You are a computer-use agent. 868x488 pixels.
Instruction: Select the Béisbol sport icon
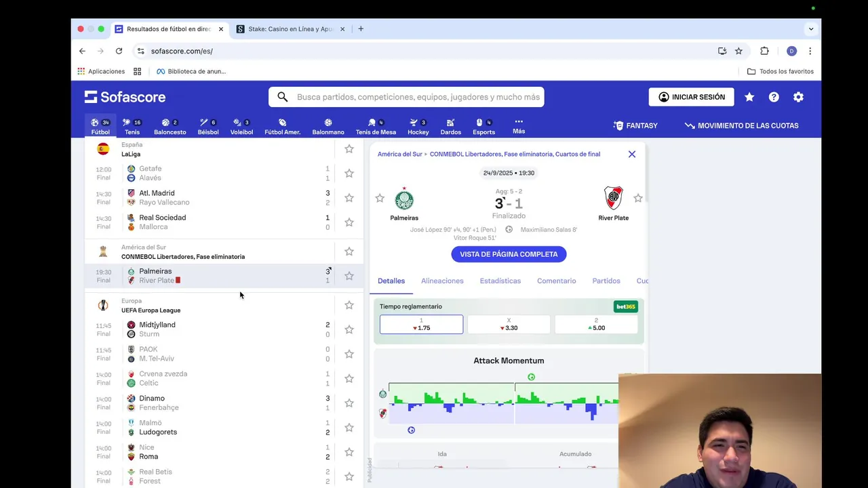tap(208, 126)
